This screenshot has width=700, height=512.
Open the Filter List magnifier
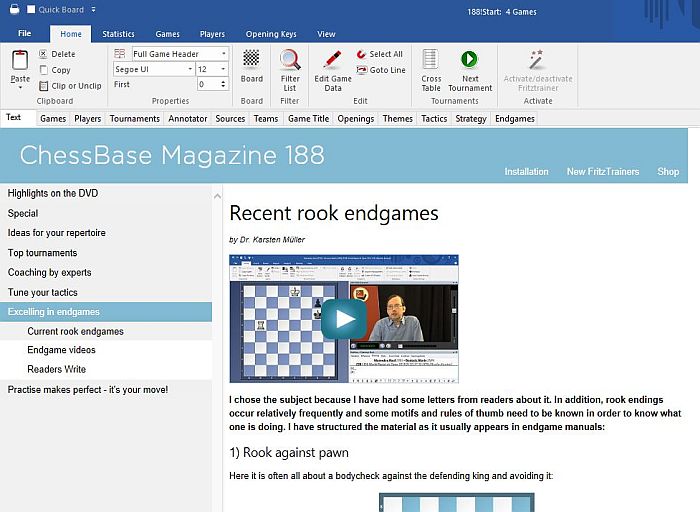click(290, 60)
